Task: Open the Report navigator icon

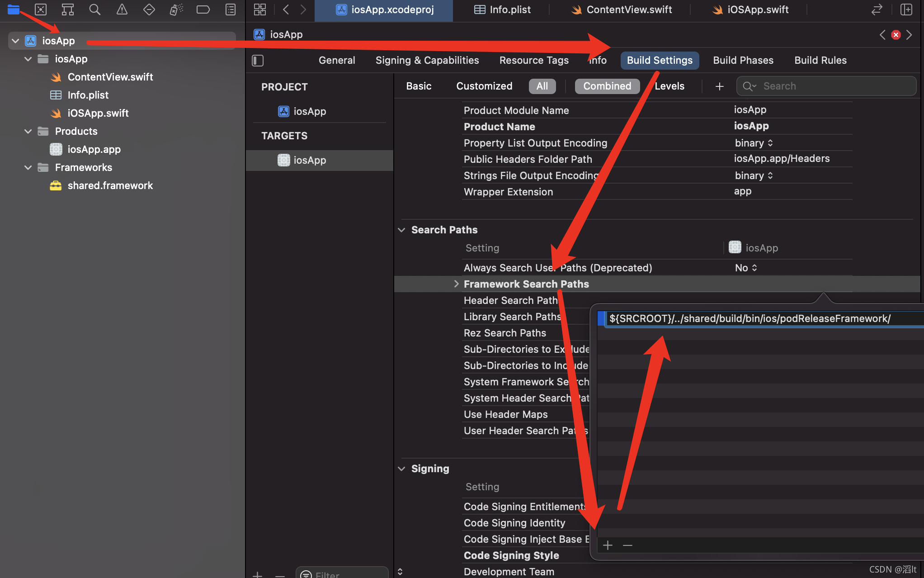Action: [x=231, y=9]
